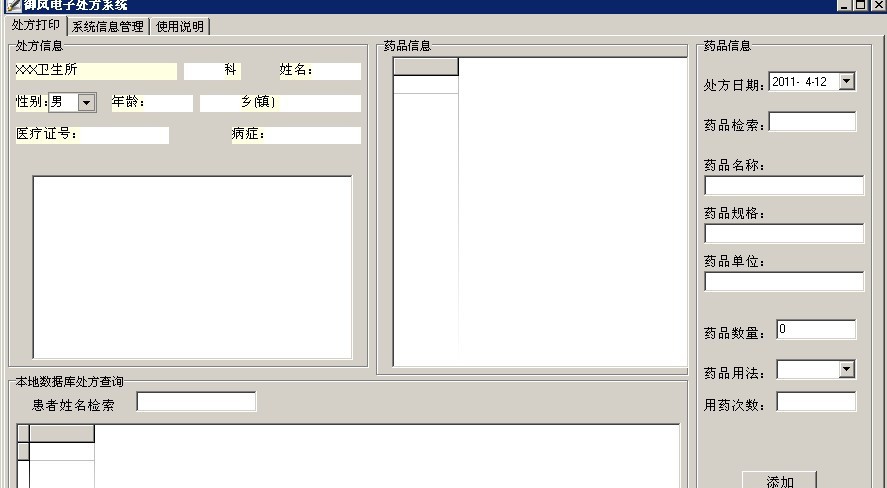This screenshot has height=488, width=887.
Task: Click the XXX卫生所 clinic name field
Action: click(96, 71)
